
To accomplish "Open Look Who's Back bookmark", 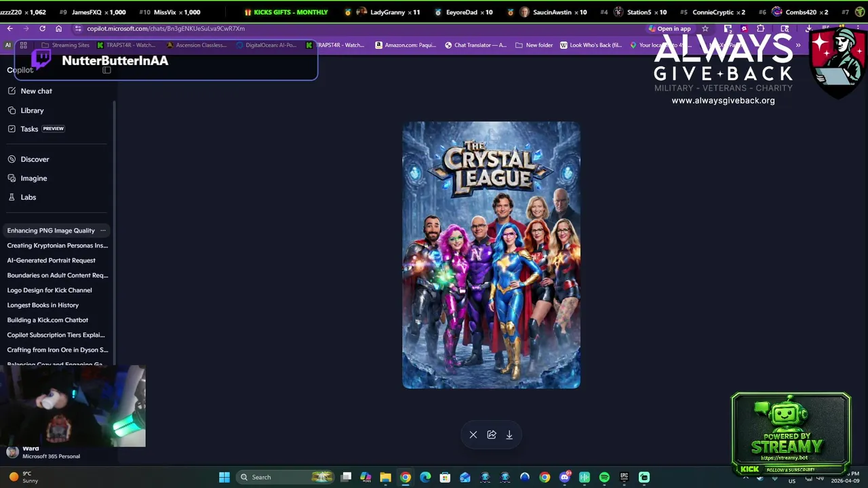I will 591,45.
